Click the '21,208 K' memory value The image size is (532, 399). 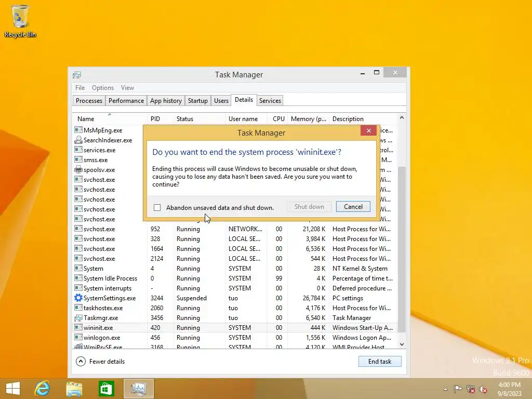tap(314, 229)
